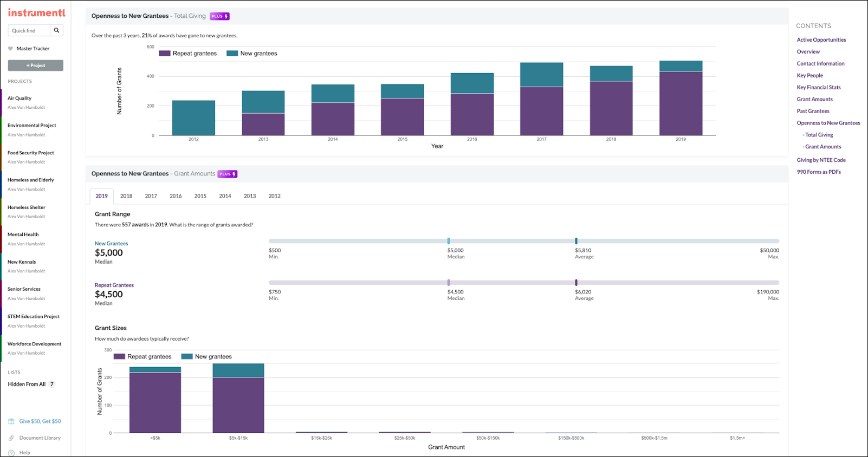The height and width of the screenshot is (457, 868).
Task: Switch to the 2018 year tab
Action: tap(126, 196)
